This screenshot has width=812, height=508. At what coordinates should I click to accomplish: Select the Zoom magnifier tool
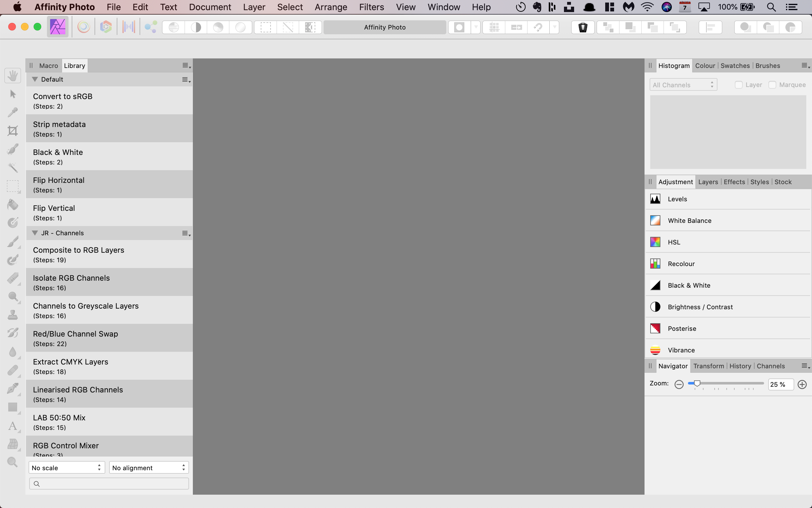(13, 462)
